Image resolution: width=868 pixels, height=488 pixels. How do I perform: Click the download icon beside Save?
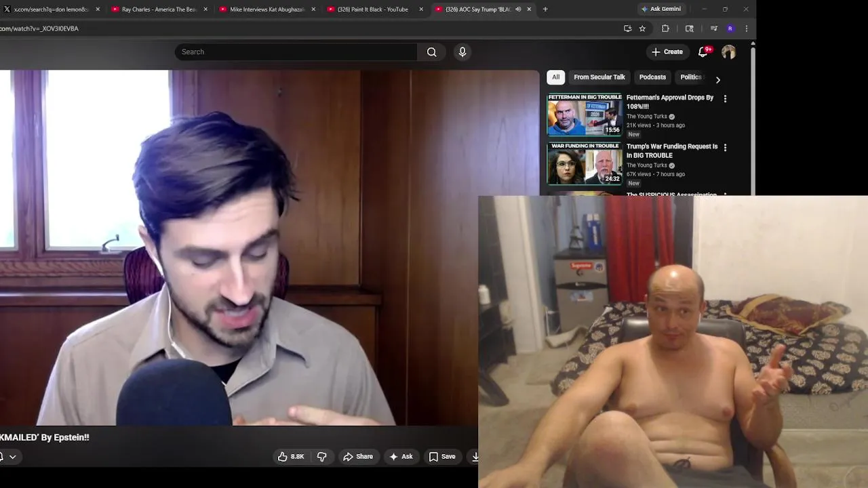coord(475,457)
